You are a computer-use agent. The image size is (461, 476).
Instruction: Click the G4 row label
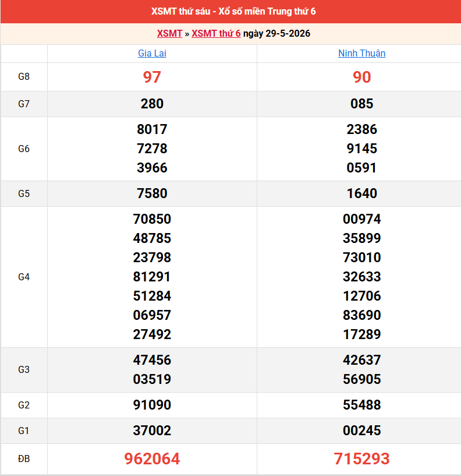(x=24, y=277)
